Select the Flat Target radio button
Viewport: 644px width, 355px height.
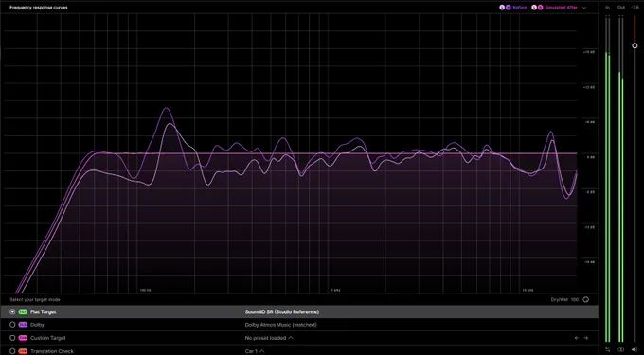coord(12,311)
